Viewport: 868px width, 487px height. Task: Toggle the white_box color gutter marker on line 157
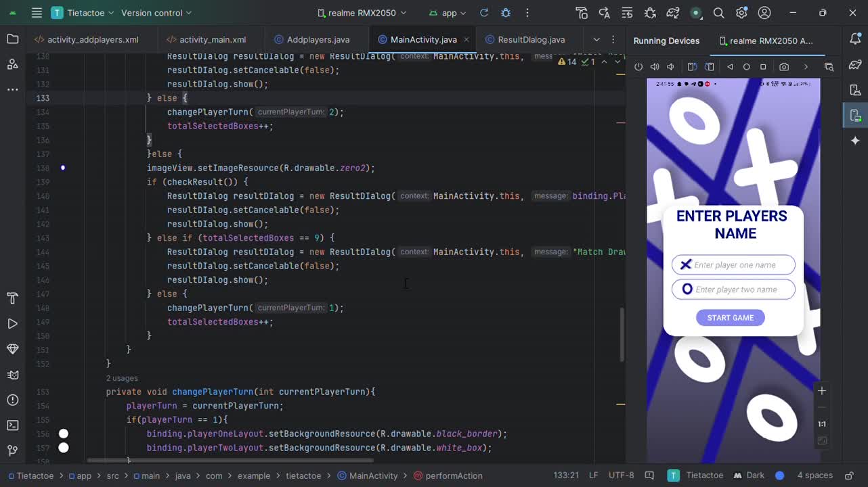point(63,448)
